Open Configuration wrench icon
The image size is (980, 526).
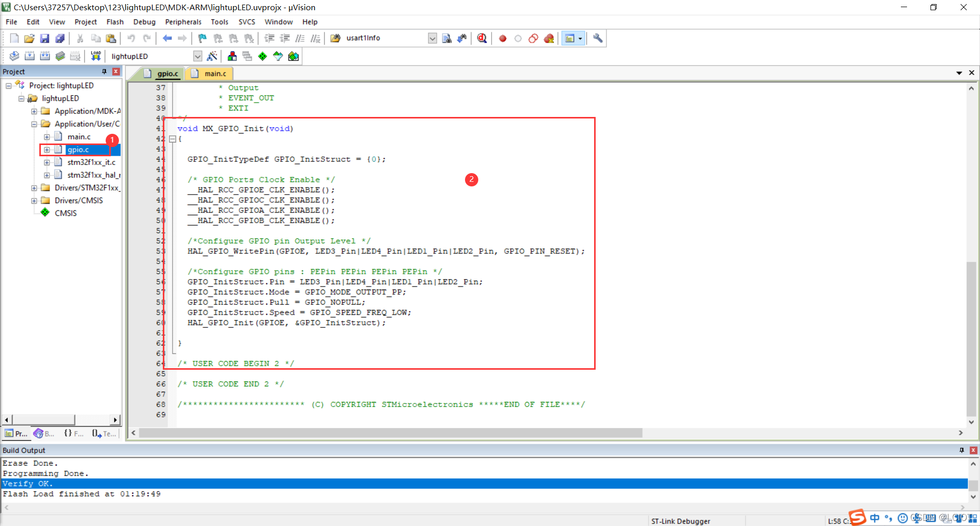tap(598, 38)
